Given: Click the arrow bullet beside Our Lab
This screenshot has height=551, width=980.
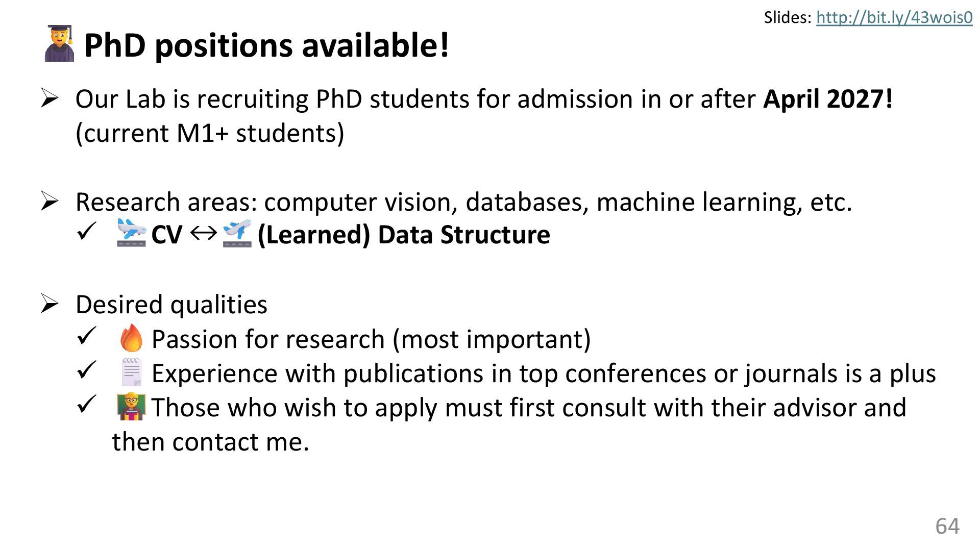Looking at the screenshot, I should point(50,98).
